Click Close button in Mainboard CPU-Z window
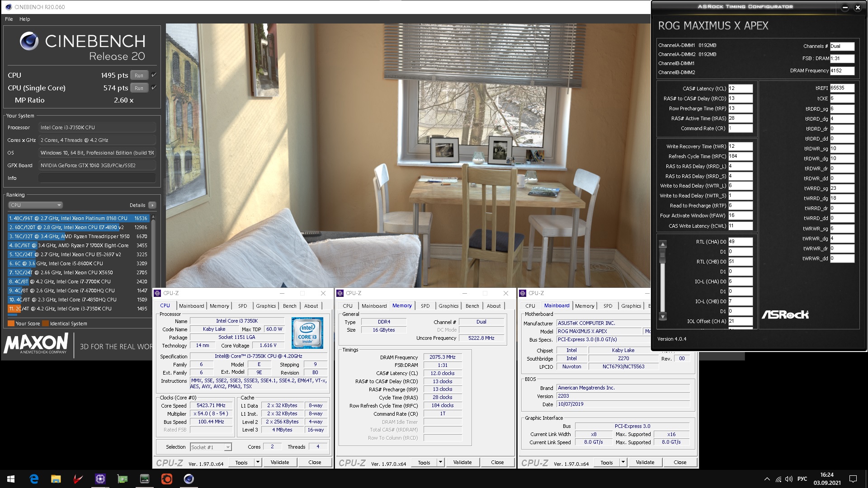868x488 pixels. coord(680,462)
